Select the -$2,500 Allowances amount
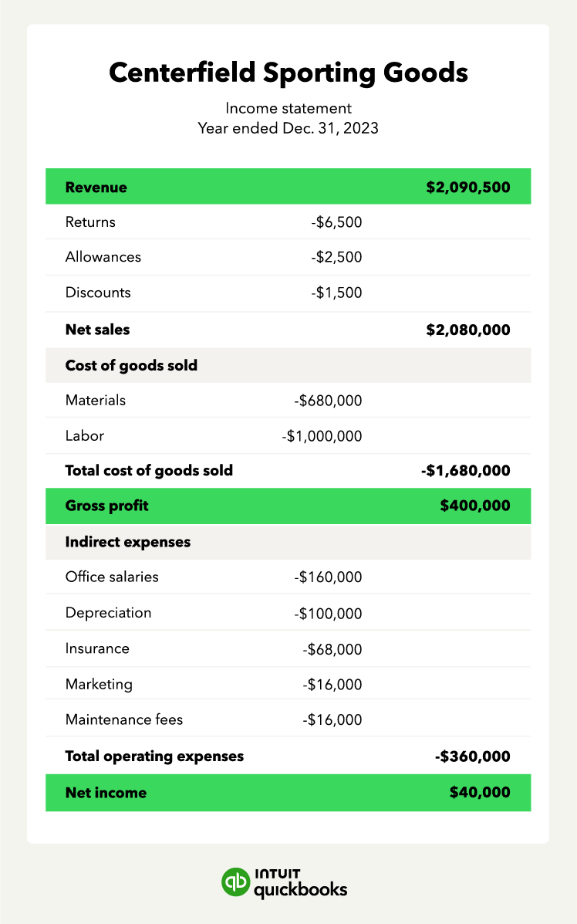The height and width of the screenshot is (924, 577). [x=336, y=257]
